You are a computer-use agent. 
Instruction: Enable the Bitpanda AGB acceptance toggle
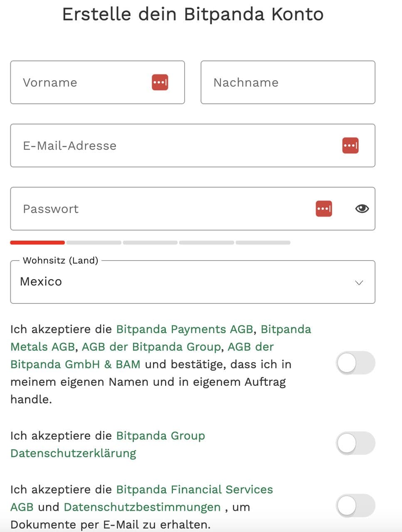click(355, 363)
